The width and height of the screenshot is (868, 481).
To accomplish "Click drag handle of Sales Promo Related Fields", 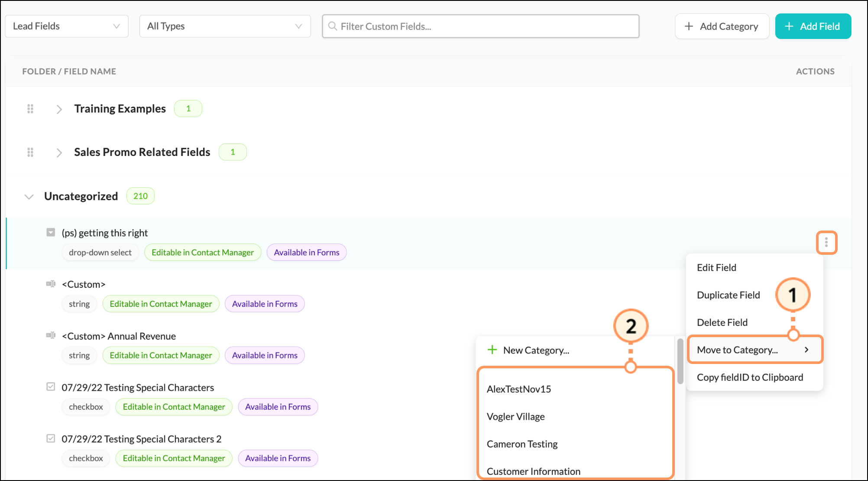I will pos(30,152).
